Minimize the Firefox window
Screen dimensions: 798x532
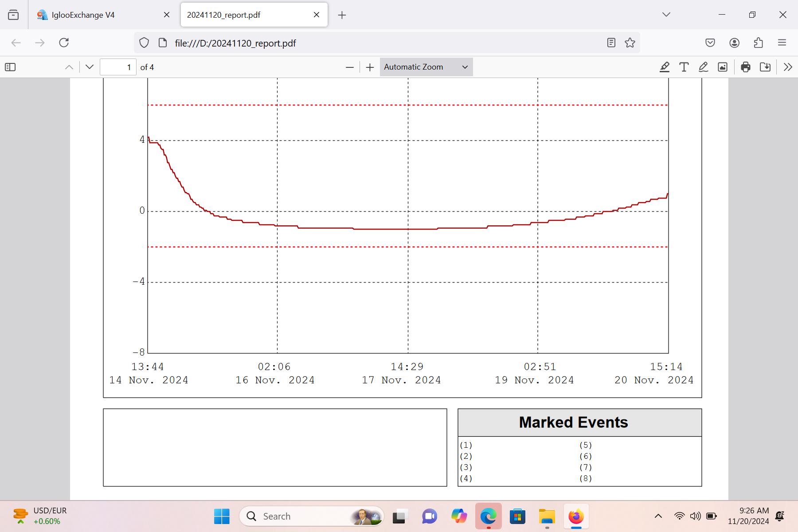pos(722,15)
